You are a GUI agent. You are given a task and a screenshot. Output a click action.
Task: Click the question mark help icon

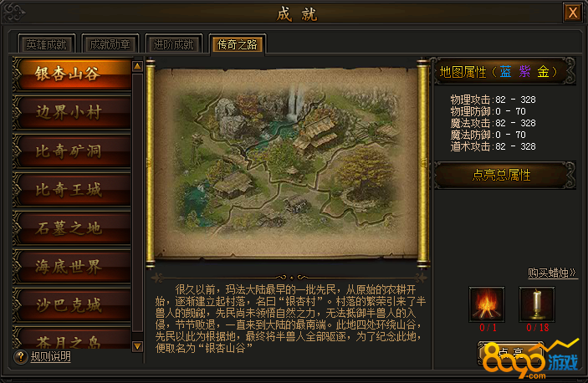(x=21, y=356)
